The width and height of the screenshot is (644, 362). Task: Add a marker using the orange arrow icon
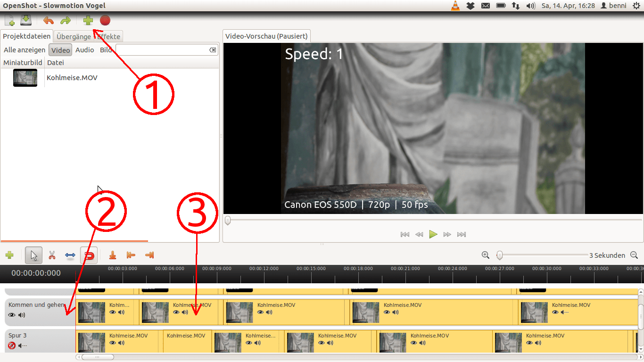click(112, 255)
